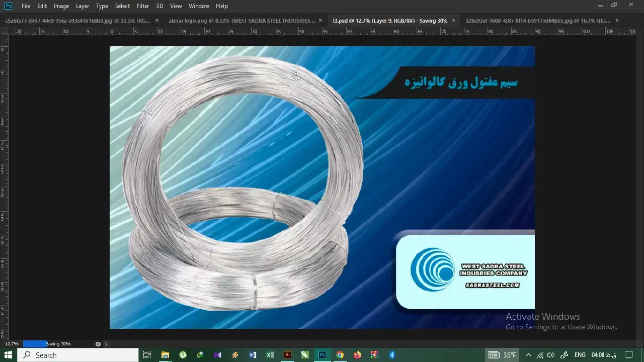Switch to the abhar logo.png document tab

(242, 21)
